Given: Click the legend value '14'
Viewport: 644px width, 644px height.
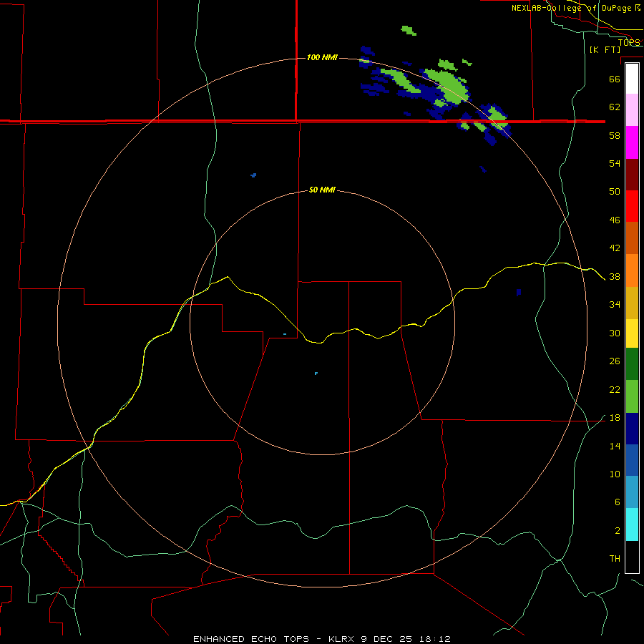Looking at the screenshot, I should 615,446.
